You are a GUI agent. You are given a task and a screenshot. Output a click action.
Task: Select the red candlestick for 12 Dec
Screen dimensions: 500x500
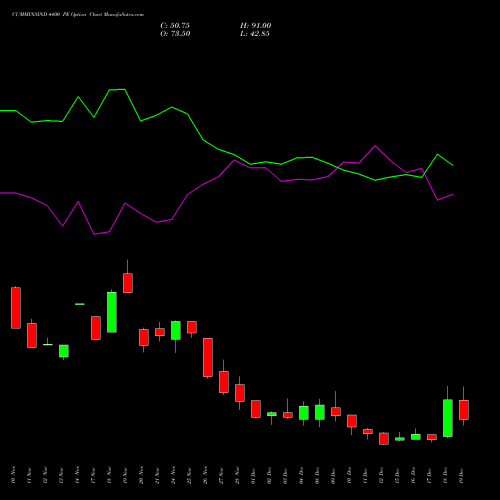(384, 439)
